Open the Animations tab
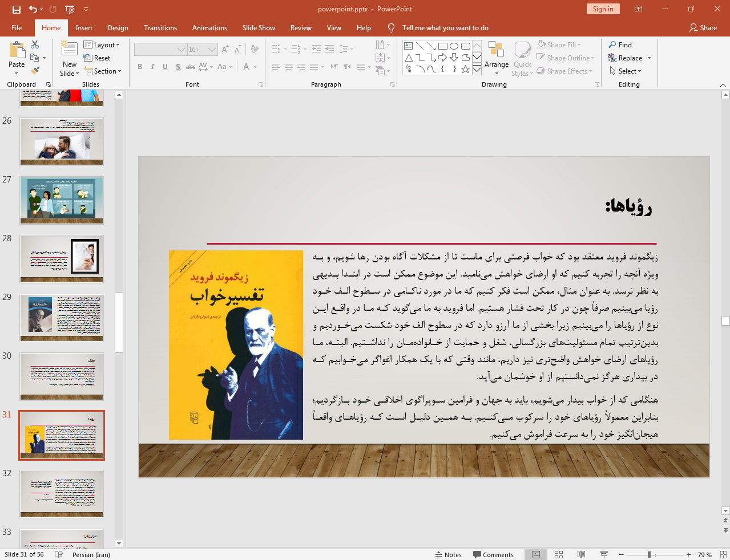This screenshot has width=730, height=560. coord(209,27)
